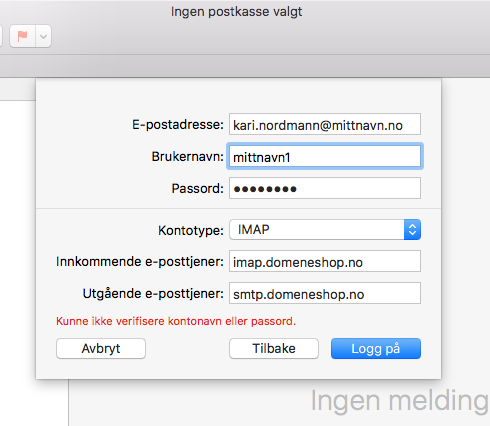This screenshot has height=426, width=490.
Task: Open the flag options dropdown arrow
Action: 43,36
